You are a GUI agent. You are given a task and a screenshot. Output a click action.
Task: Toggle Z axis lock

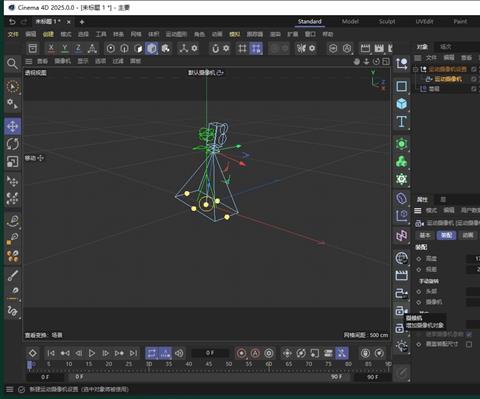78,48
